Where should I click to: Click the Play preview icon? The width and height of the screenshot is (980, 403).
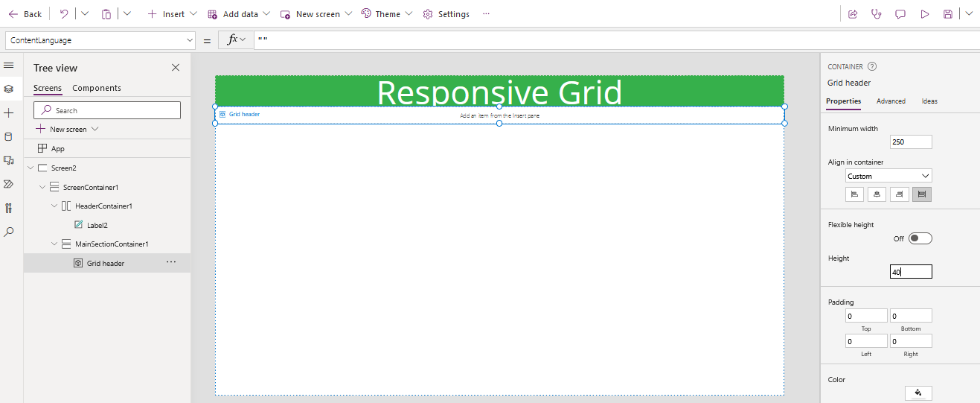pos(924,14)
